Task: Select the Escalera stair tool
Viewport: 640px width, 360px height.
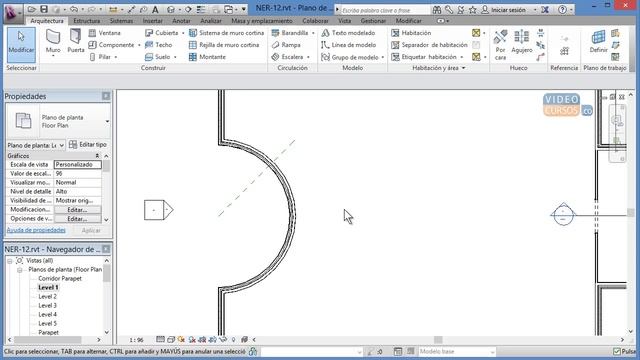Action: coord(287,57)
